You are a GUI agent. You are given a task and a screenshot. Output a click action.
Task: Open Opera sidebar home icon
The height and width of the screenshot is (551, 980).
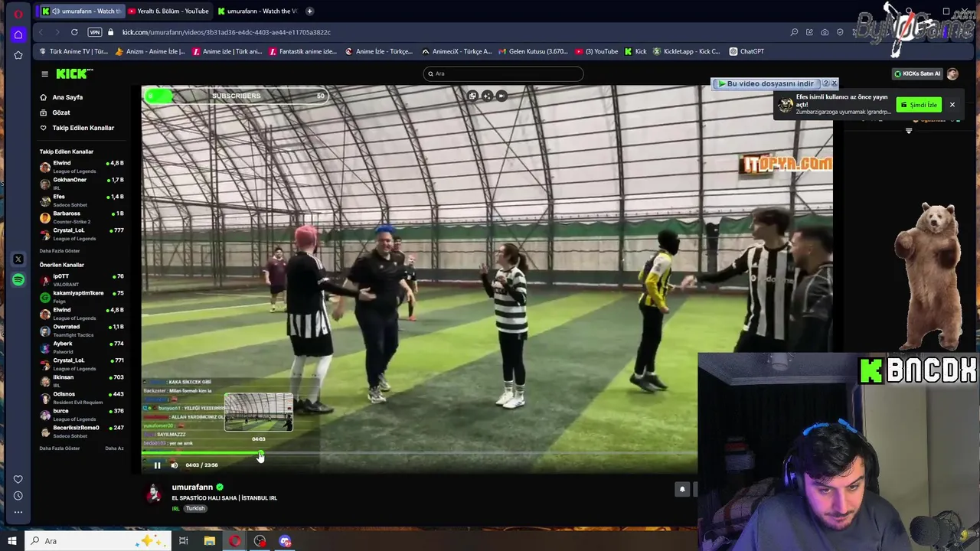pos(18,35)
